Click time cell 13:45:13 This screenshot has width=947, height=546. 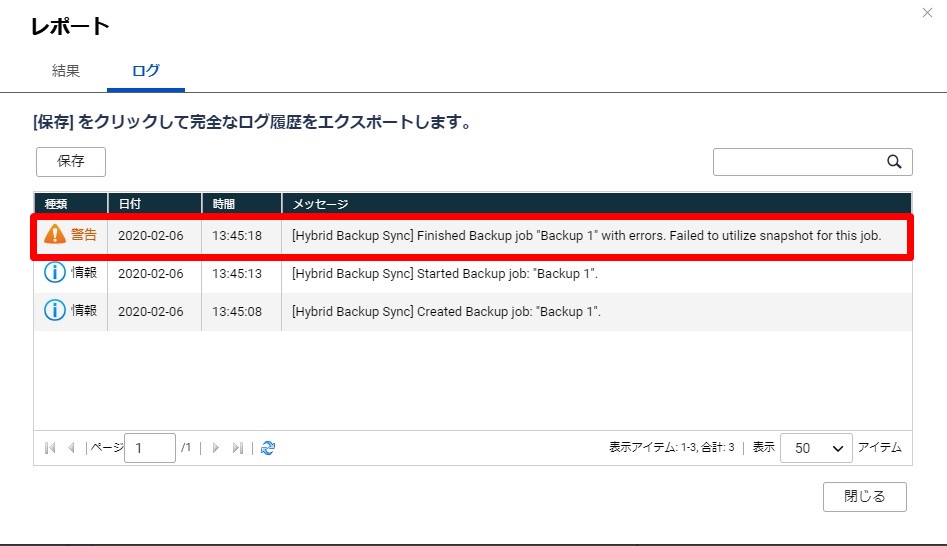point(237,274)
